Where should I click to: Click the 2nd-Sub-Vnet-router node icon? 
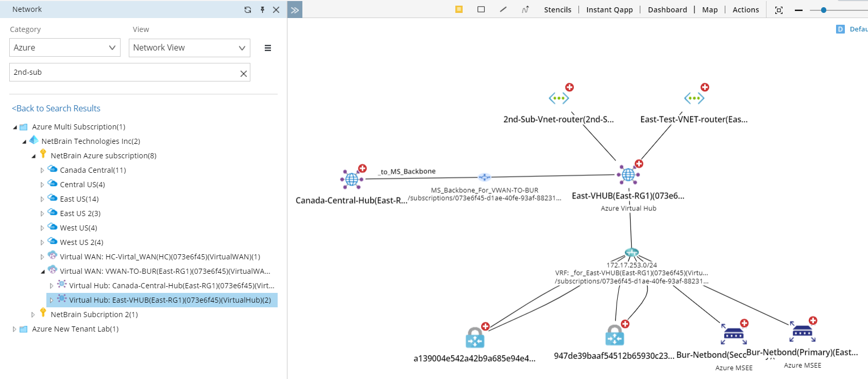tap(559, 98)
